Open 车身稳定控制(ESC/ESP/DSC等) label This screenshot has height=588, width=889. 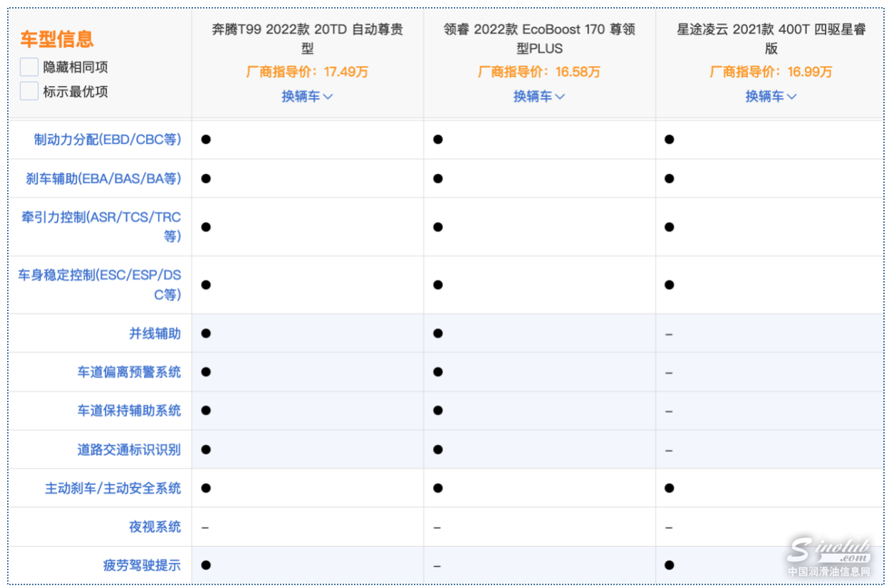pos(100,285)
